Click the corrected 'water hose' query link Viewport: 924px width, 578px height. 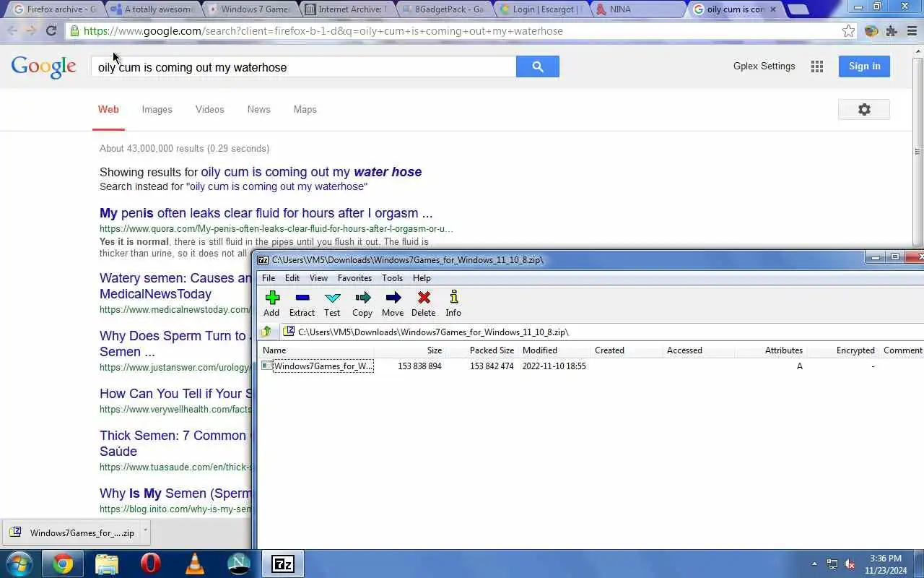pos(311,172)
